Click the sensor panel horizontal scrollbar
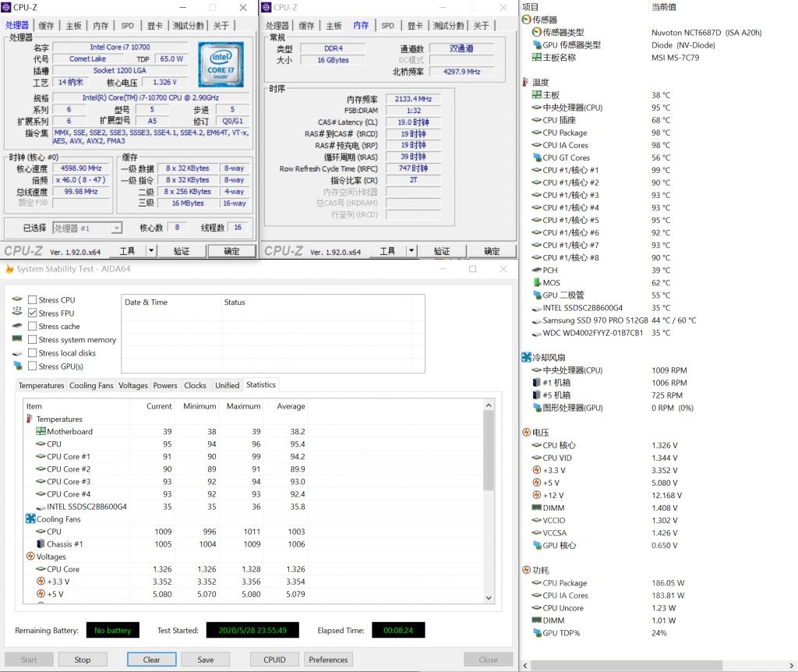Viewport: 798px width, 672px height. [626, 666]
